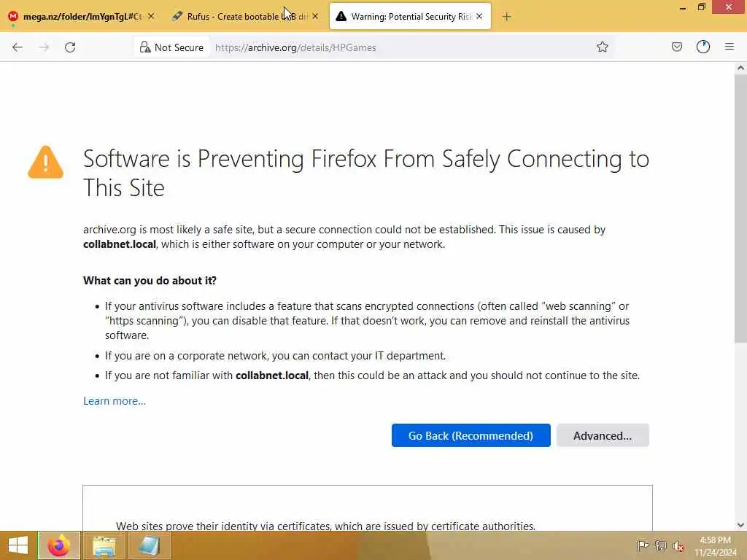This screenshot has width=747, height=560.
Task: Open the Not Secure site information
Action: coord(172,47)
